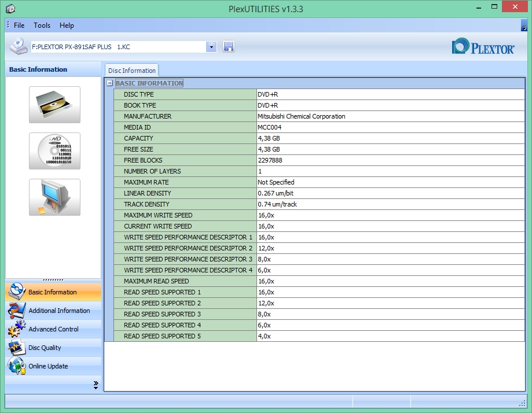This screenshot has width=532, height=413.
Task: Click the toolbar options arrow at top right
Action: point(524,27)
